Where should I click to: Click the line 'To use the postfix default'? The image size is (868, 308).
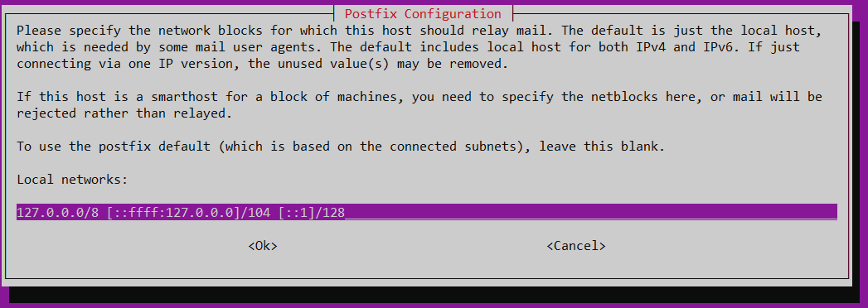[340, 147]
